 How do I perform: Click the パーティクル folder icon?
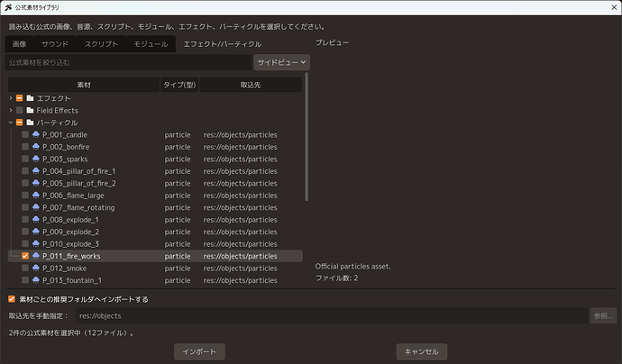click(x=30, y=123)
